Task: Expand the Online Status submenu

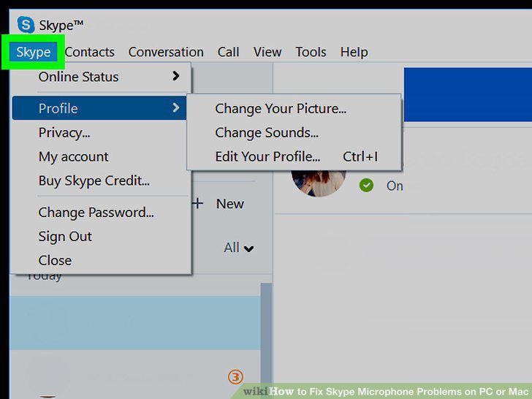Action: point(100,77)
